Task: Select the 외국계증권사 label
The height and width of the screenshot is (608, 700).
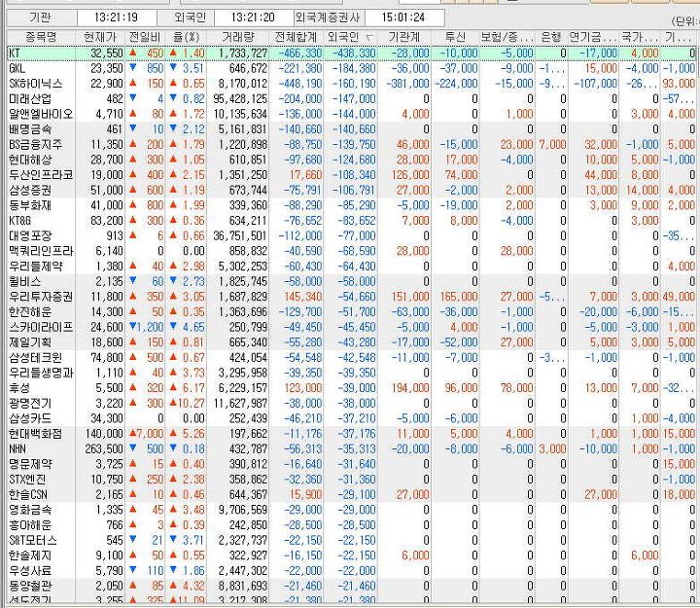Action: pos(328,18)
